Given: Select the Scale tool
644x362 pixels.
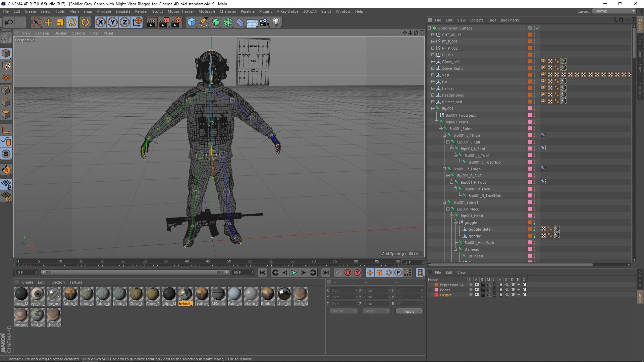Looking at the screenshot, I should [60, 22].
